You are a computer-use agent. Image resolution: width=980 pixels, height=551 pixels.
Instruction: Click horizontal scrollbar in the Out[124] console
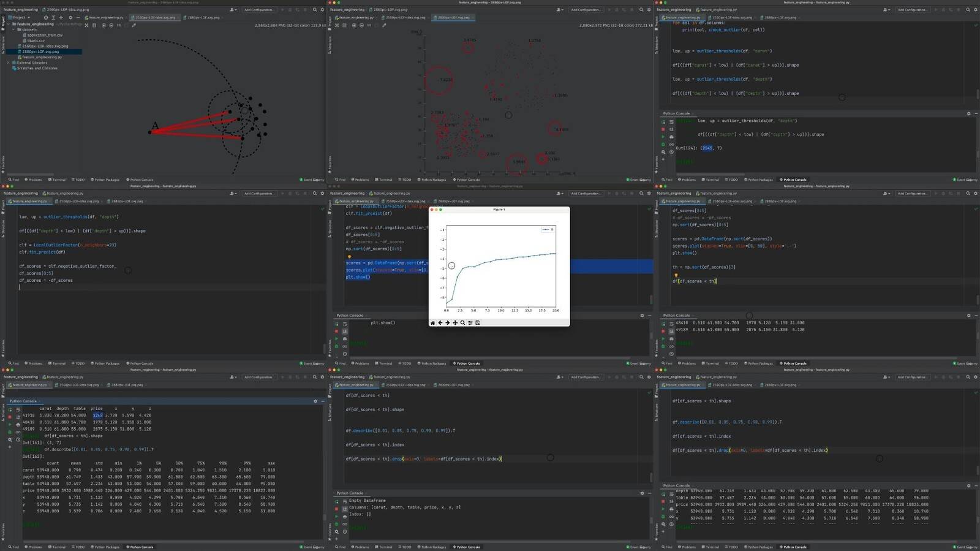click(710, 174)
